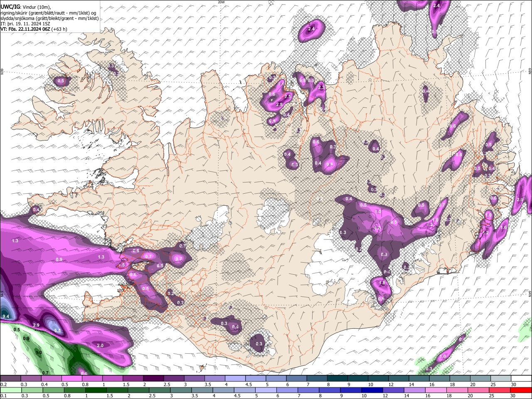
Task: Click the 'rigning/skúrir' legend description line
Action: pos(48,13)
